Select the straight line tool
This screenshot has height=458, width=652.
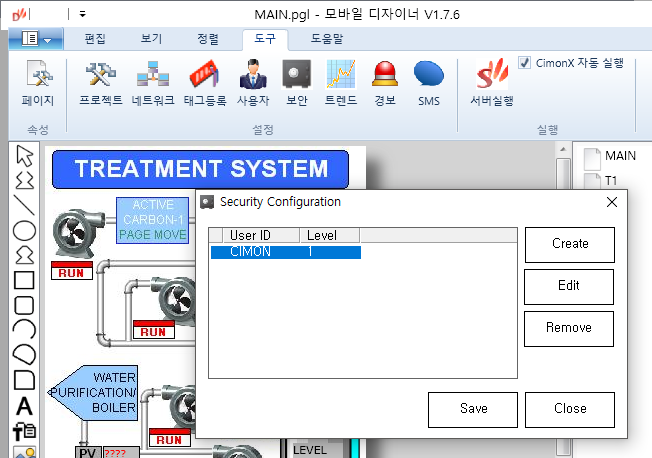tap(25, 205)
